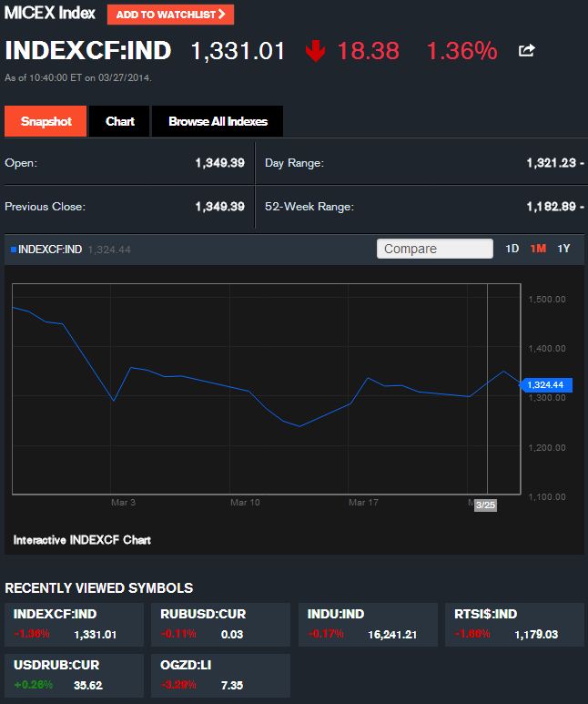The width and height of the screenshot is (588, 704).
Task: Select the 1Y chart range
Action: click(563, 249)
